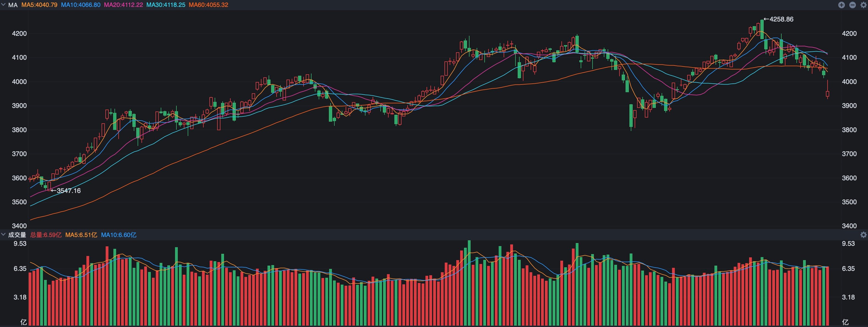This screenshot has width=868, height=327.
Task: Open volume panel settings gear
Action: coord(863,235)
